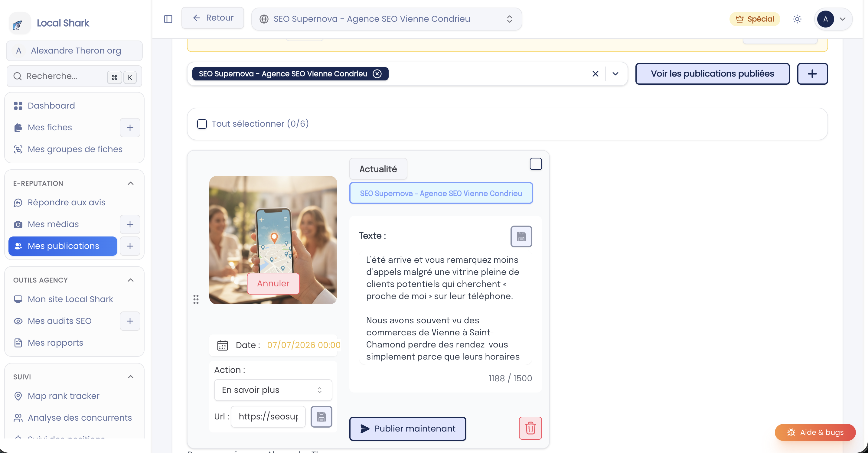
Task: Open the En savoir plus action dropdown
Action: click(273, 390)
